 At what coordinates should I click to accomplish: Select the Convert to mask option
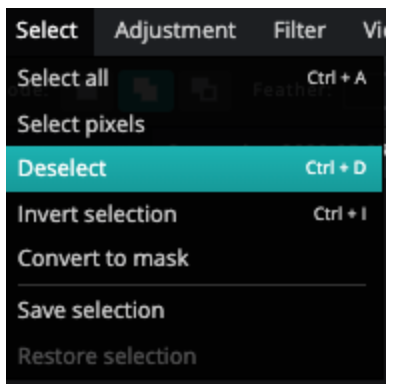(x=194, y=259)
